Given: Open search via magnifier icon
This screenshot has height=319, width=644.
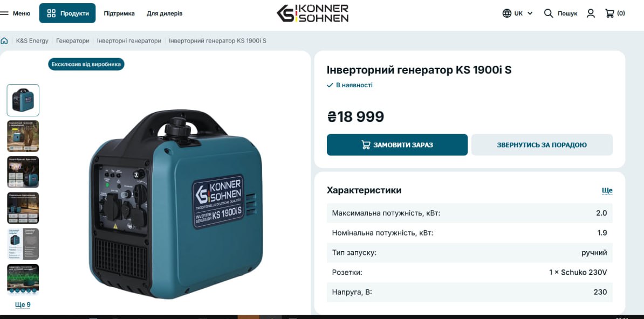Looking at the screenshot, I should click(x=549, y=13).
